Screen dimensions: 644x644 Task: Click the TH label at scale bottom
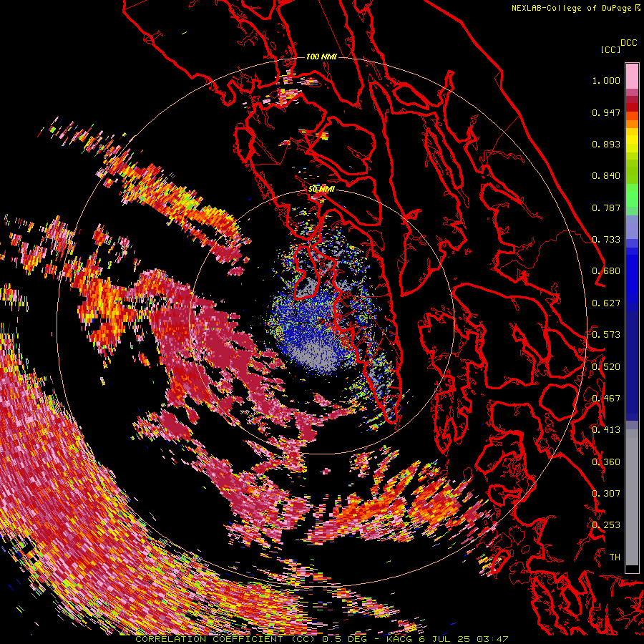click(x=615, y=557)
